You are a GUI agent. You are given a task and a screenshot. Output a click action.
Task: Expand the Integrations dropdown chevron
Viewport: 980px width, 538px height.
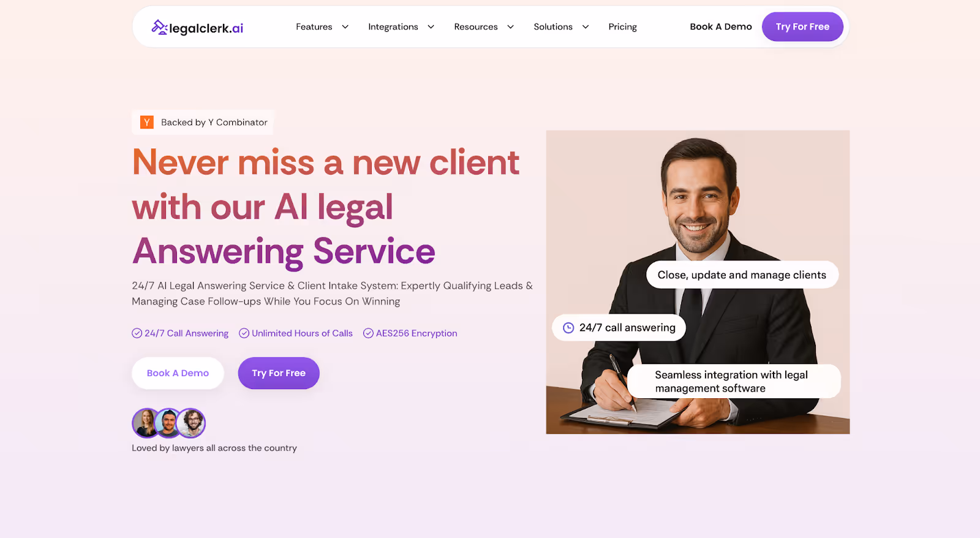click(431, 27)
